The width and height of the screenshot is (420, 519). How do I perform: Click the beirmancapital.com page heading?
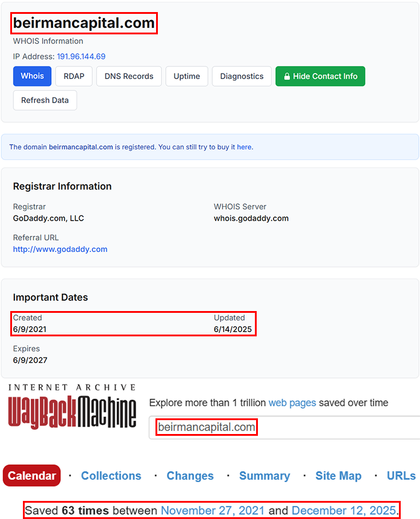tap(84, 23)
